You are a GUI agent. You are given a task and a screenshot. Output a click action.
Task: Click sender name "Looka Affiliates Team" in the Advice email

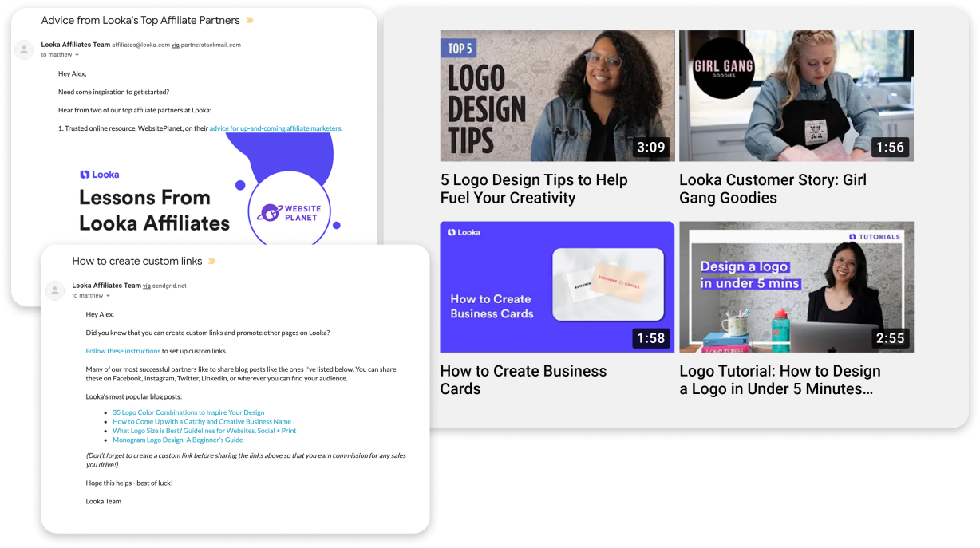[x=76, y=45]
